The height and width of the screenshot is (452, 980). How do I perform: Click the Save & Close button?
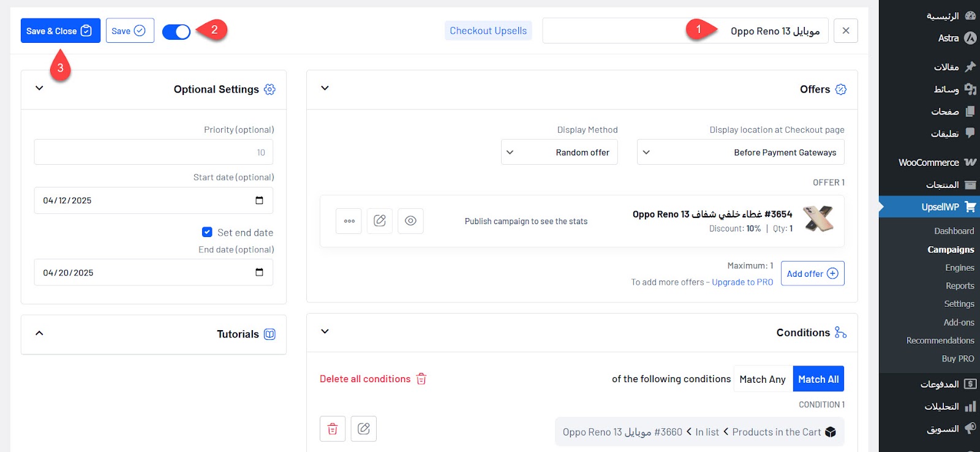(60, 31)
